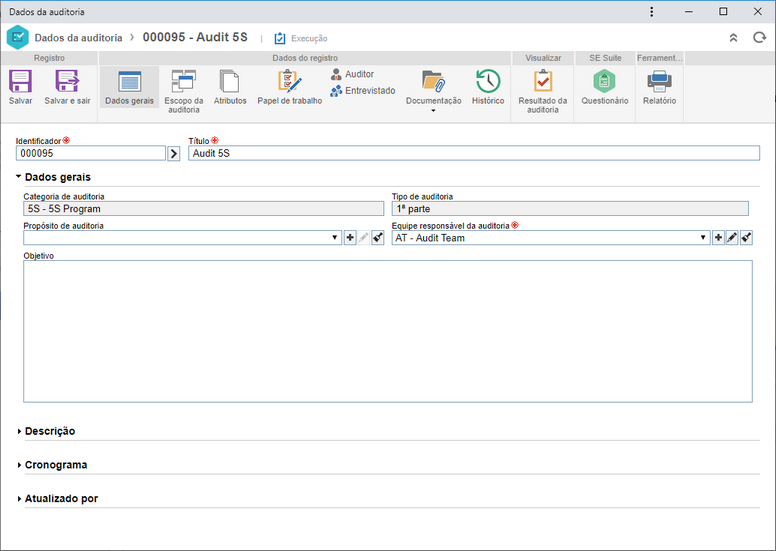Screen dimensions: 776x551
Task: Click the Ferrament... group label
Action: (x=659, y=58)
